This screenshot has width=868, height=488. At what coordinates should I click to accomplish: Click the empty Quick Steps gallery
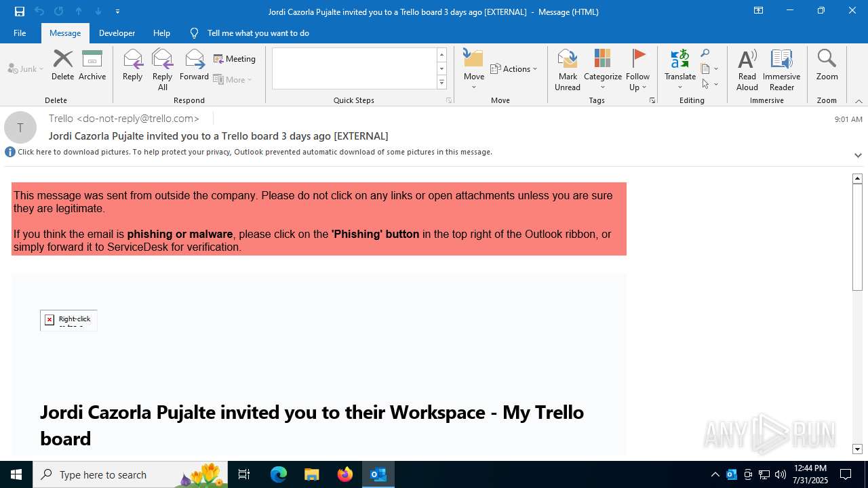[x=354, y=68]
